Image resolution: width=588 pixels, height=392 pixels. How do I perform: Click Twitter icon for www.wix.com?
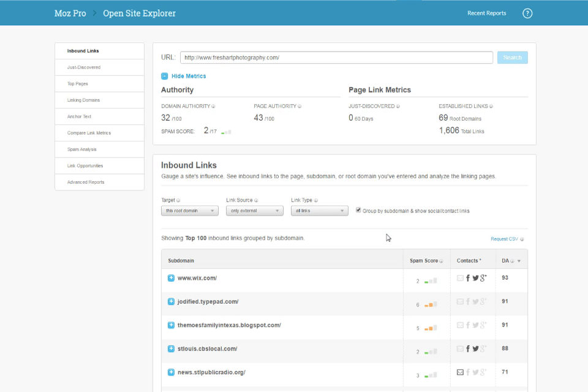[475, 278]
